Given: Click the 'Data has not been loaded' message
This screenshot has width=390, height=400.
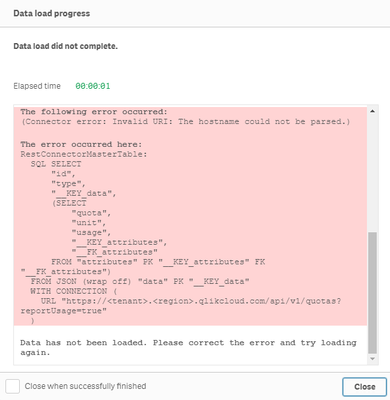Looking at the screenshot, I should pyautogui.click(x=188, y=348).
